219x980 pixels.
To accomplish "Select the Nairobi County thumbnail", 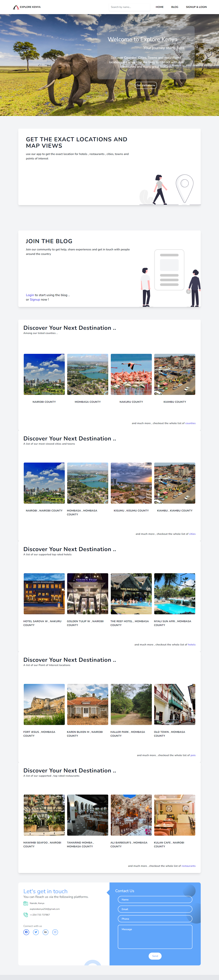I will point(44,374).
